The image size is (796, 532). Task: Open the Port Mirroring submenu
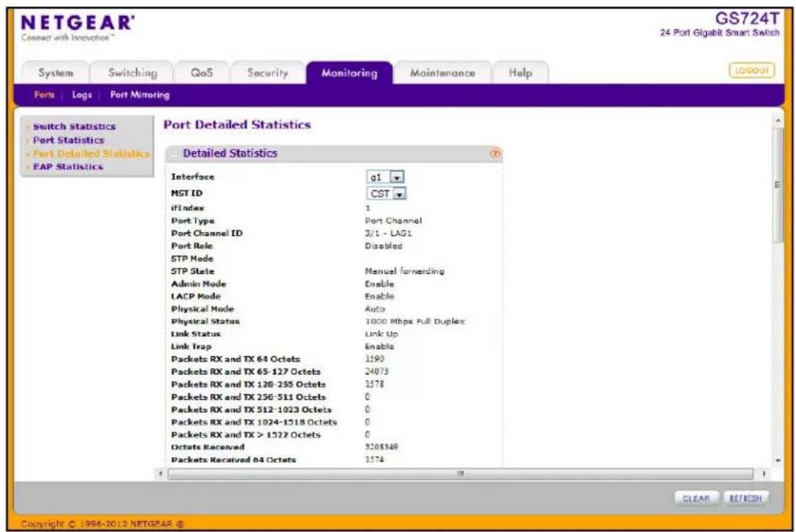click(140, 94)
